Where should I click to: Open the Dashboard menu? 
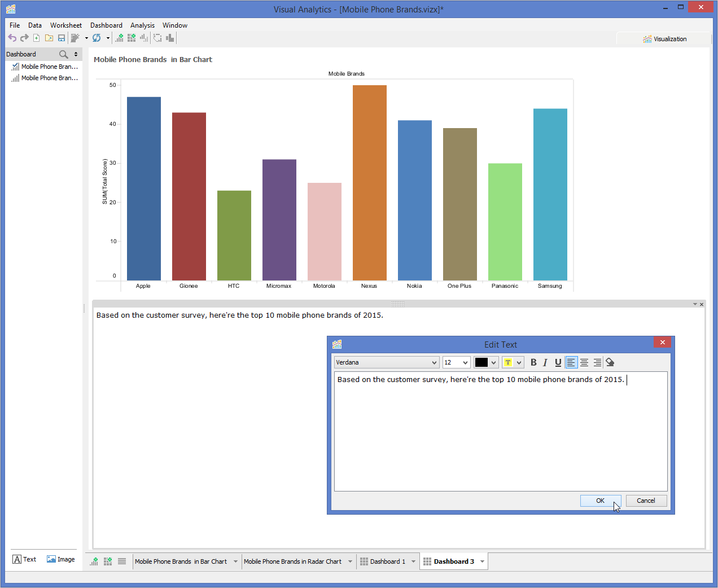tap(106, 25)
